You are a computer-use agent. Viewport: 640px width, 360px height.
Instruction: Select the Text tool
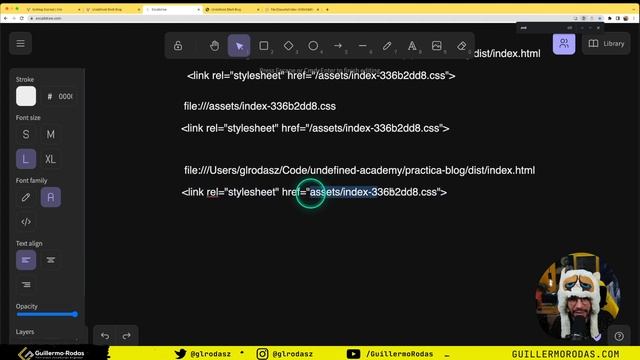[412, 46]
